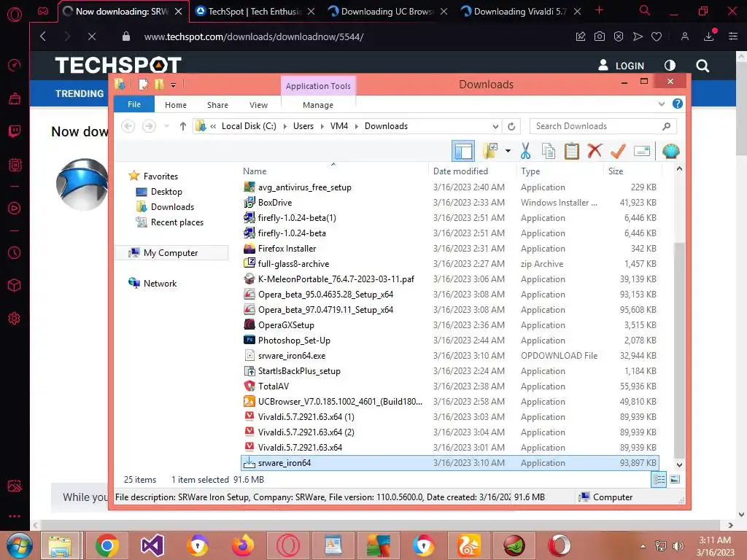747x560 pixels.
Task: Select Recent places in Favorites
Action: pos(177,222)
